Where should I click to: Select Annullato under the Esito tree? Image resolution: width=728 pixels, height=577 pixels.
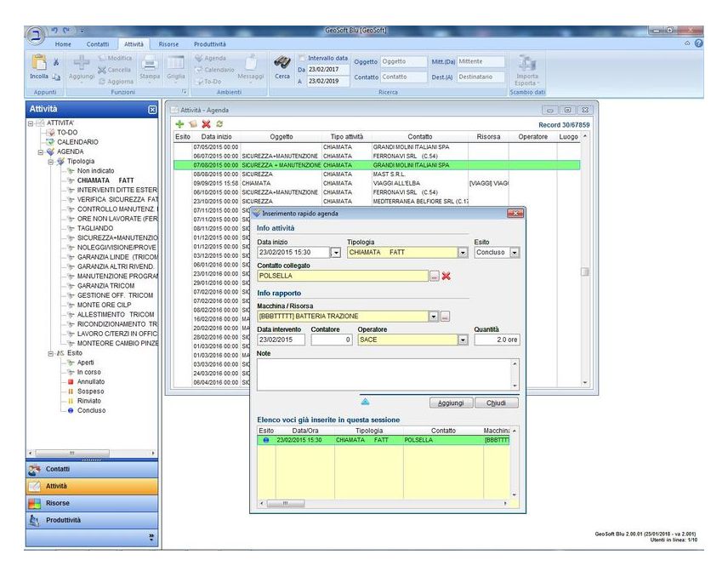click(91, 382)
